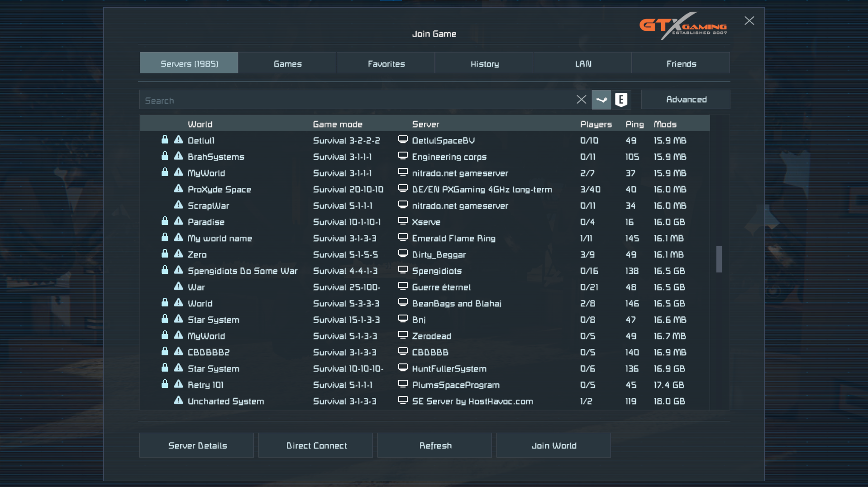Select the HuntFullerSystem server
This screenshot has width=868, height=487.
point(449,368)
